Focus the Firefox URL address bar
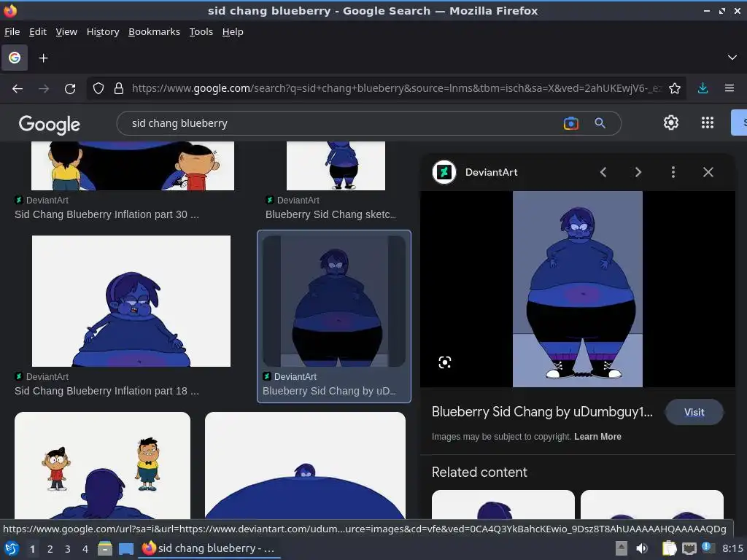Image resolution: width=747 pixels, height=560 pixels. tap(396, 88)
